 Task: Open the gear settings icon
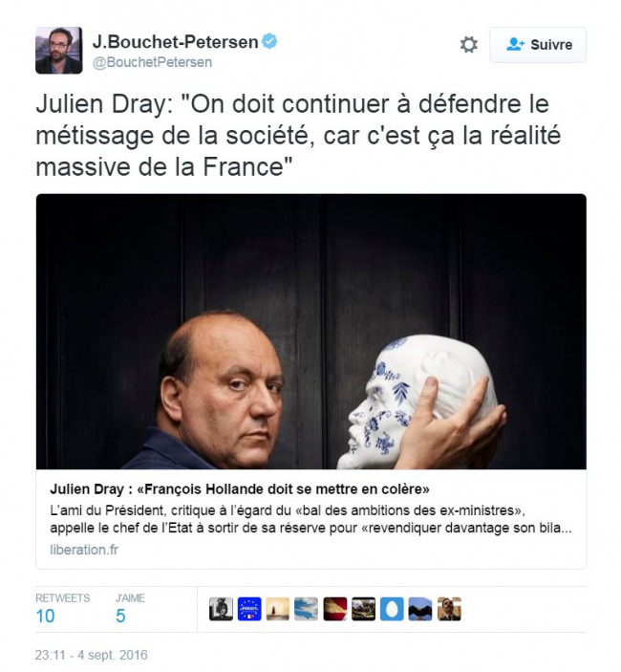coord(468,45)
